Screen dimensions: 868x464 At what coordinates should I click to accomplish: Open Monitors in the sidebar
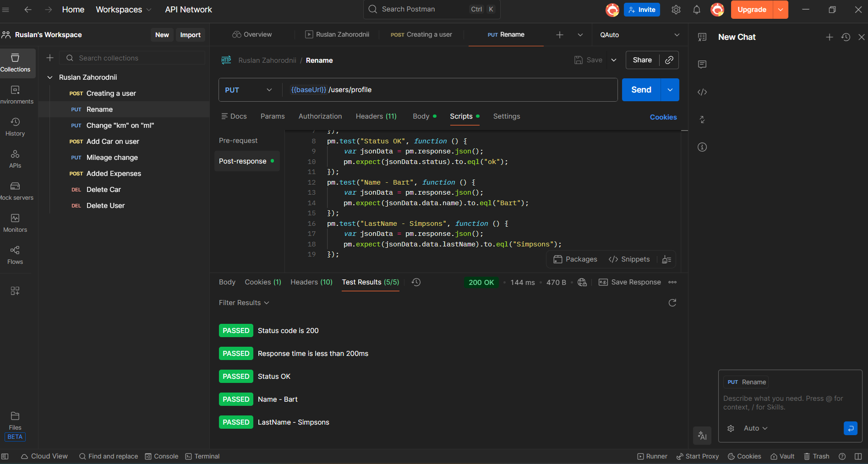click(15, 223)
